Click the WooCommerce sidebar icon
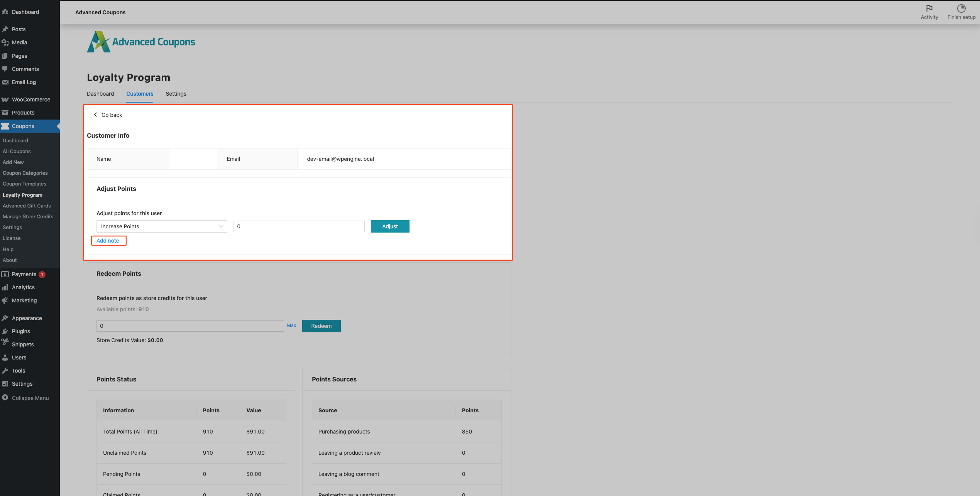 pyautogui.click(x=5, y=100)
